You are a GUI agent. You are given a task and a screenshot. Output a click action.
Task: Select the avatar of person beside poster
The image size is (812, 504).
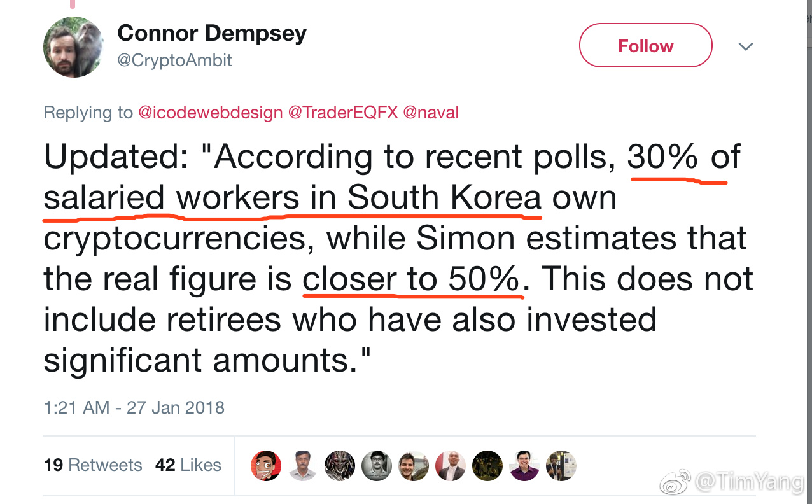(561, 466)
